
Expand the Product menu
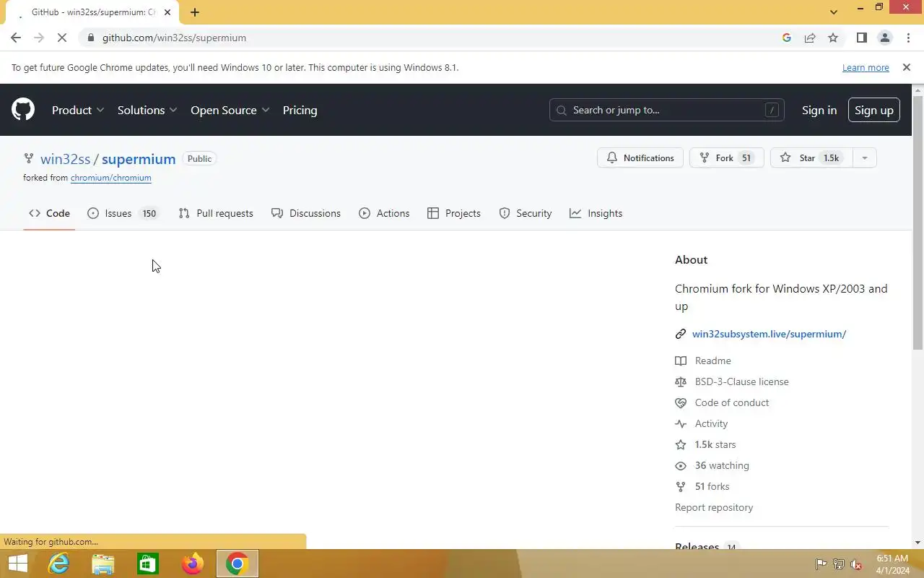click(78, 110)
